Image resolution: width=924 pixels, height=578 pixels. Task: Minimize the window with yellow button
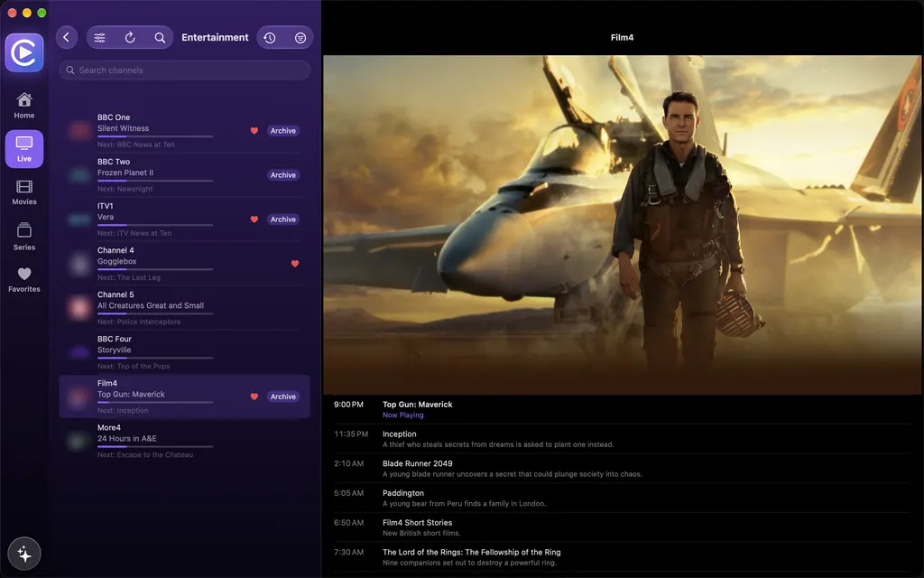pos(26,13)
